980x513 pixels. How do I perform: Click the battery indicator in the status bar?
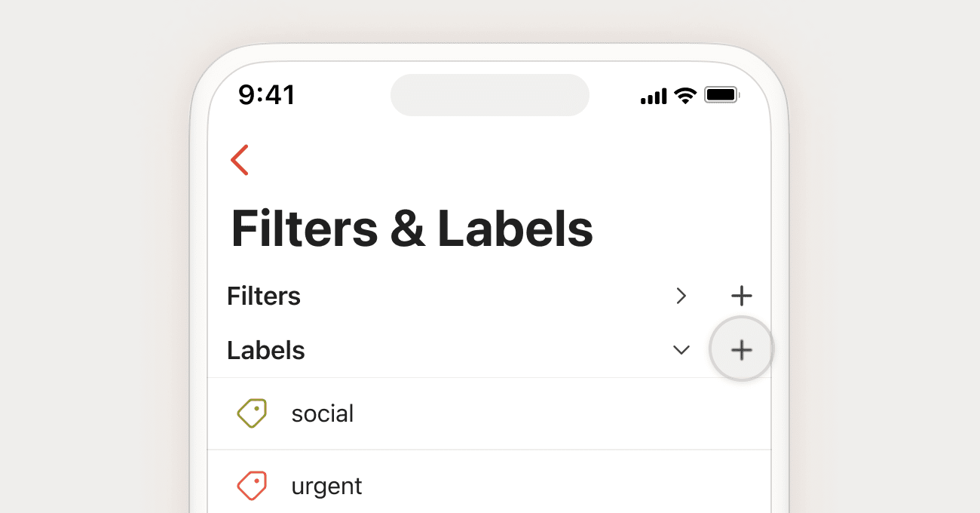[721, 95]
